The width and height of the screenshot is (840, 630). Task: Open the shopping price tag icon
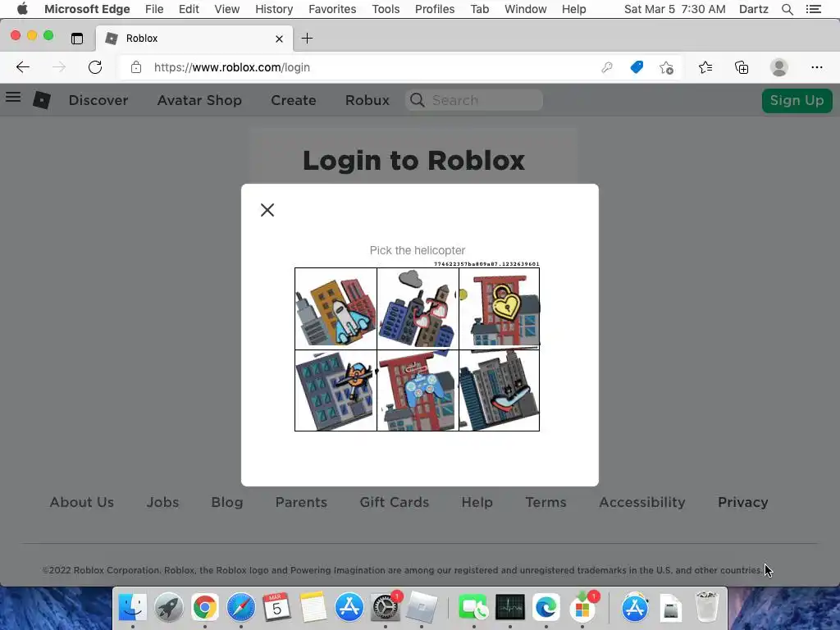[637, 67]
